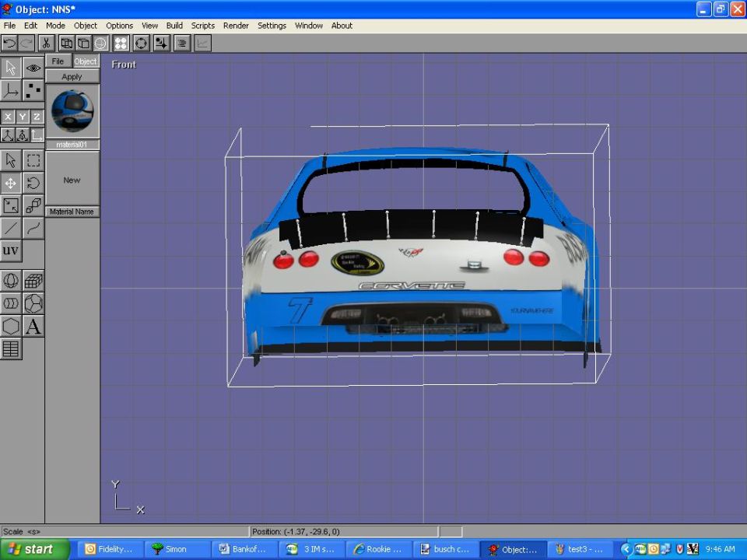This screenshot has width=747, height=560.
Task: Toggle the Z axis lock
Action: tap(37, 116)
